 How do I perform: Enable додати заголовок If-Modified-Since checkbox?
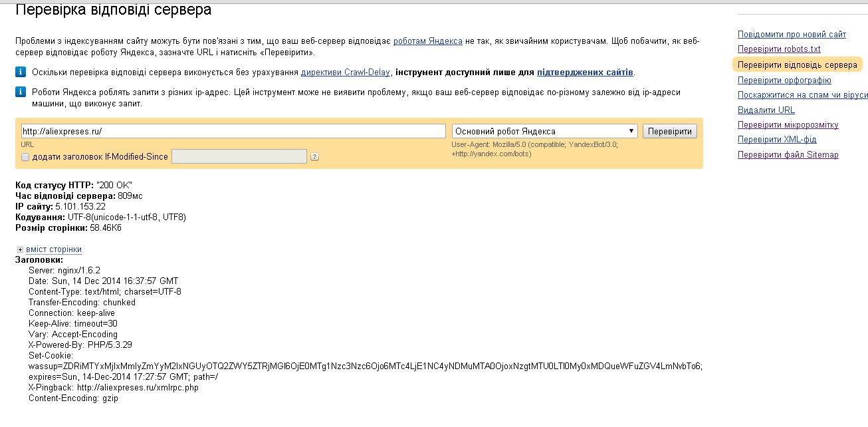pos(25,157)
